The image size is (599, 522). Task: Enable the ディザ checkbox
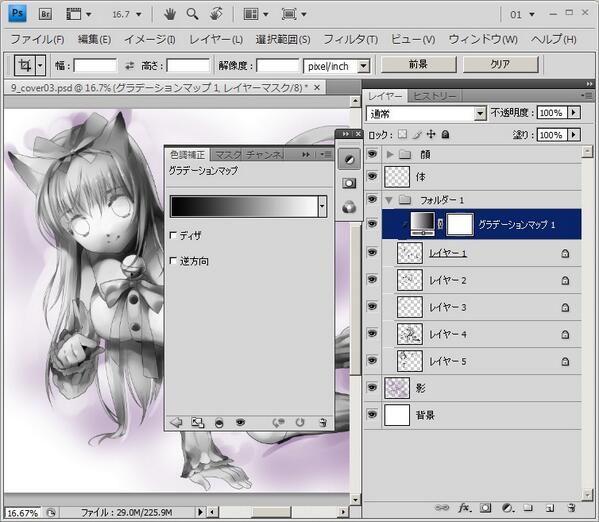pos(173,235)
